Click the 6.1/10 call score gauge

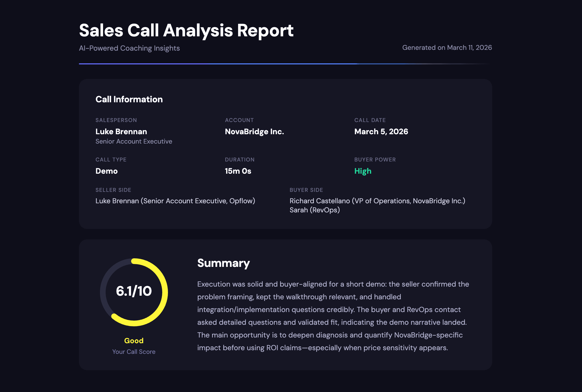click(x=134, y=292)
